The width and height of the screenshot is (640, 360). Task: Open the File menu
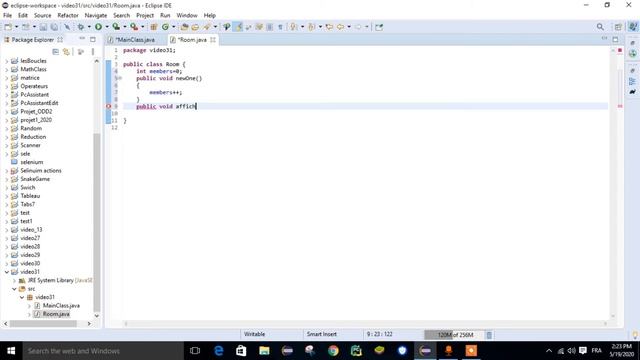(x=7, y=16)
